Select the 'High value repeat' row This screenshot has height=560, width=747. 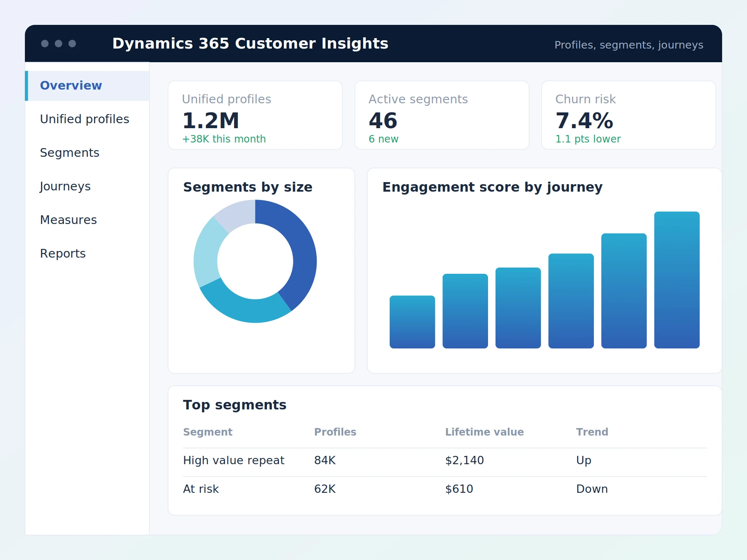coord(445,462)
